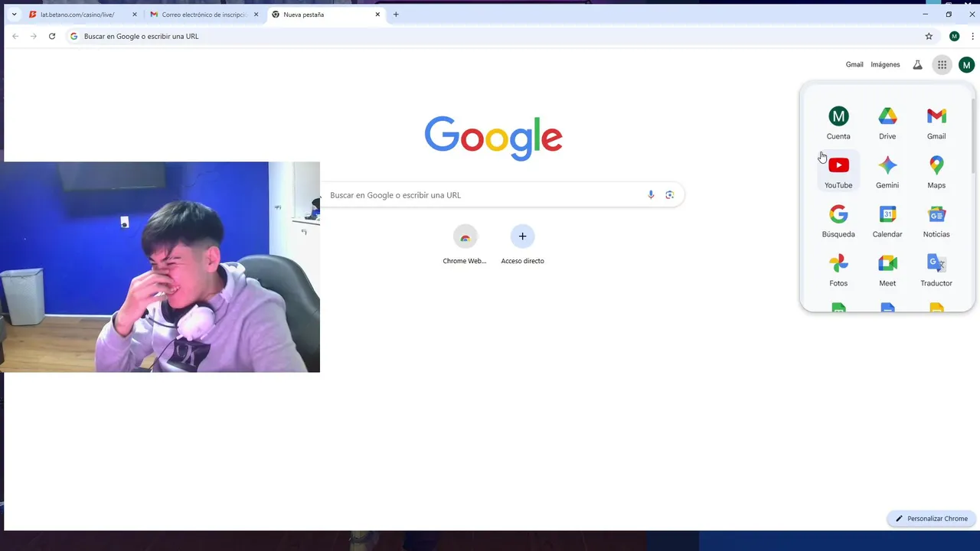Open Noticias from the apps panel
Image resolution: width=980 pixels, height=551 pixels.
(936, 220)
